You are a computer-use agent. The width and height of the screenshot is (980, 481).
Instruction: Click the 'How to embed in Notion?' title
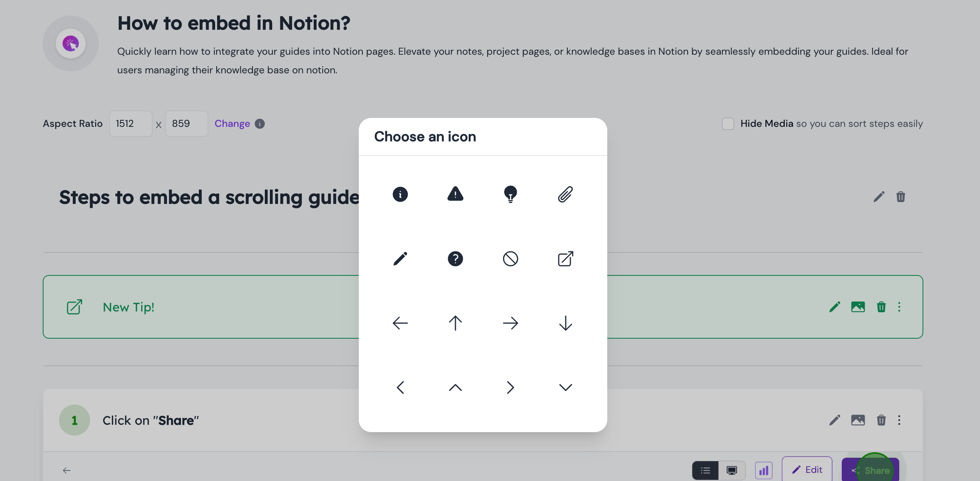pyautogui.click(x=234, y=23)
